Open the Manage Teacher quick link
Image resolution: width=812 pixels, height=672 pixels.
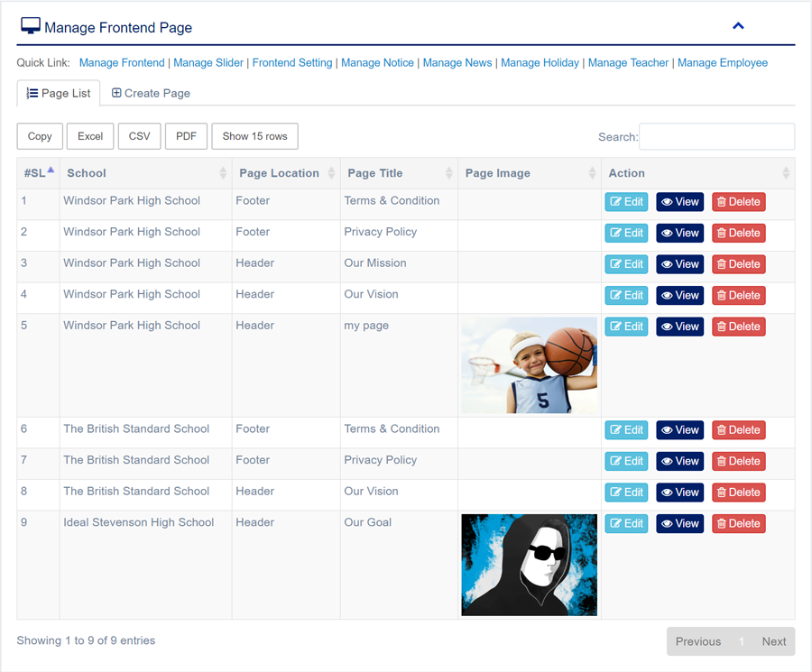(x=628, y=62)
